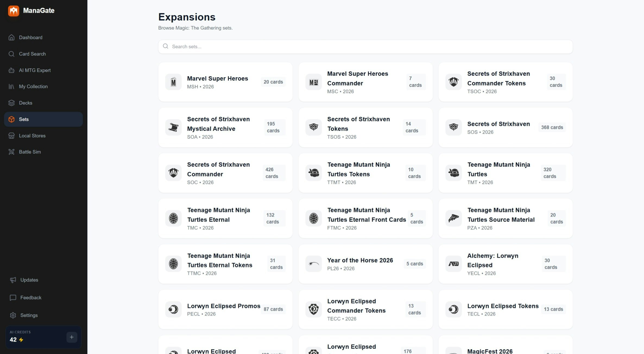Screen dimensions: 644x354
Task: Open the Settings page
Action: [29, 315]
